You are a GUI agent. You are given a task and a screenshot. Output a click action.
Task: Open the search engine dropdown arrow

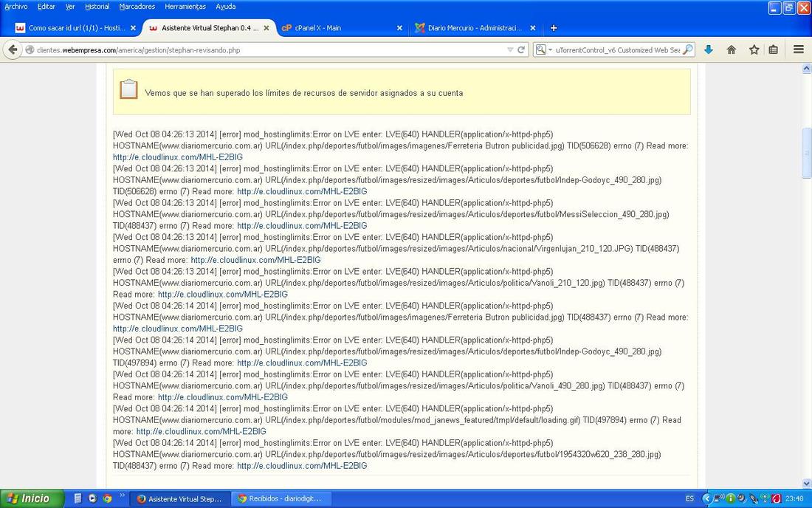pyautogui.click(x=550, y=49)
